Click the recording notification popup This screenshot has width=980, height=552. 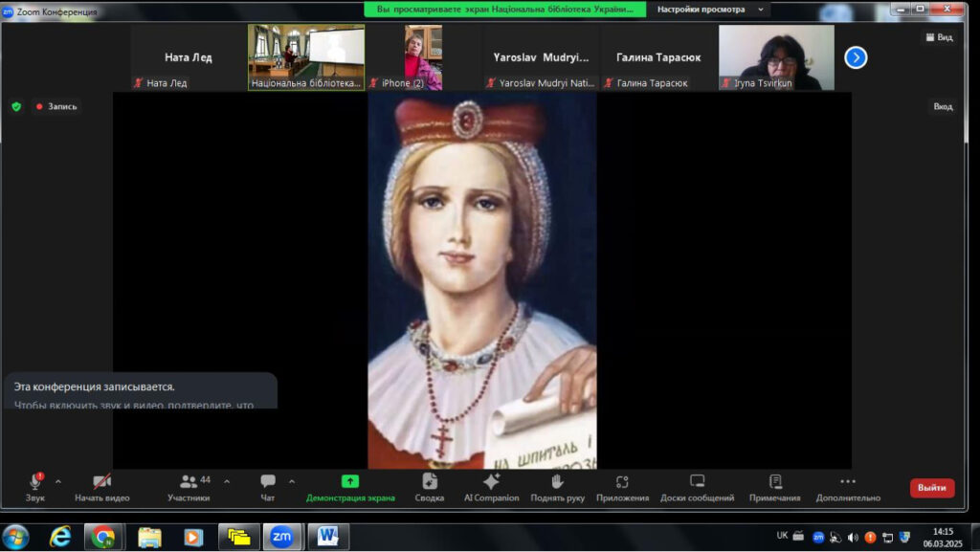(x=140, y=391)
